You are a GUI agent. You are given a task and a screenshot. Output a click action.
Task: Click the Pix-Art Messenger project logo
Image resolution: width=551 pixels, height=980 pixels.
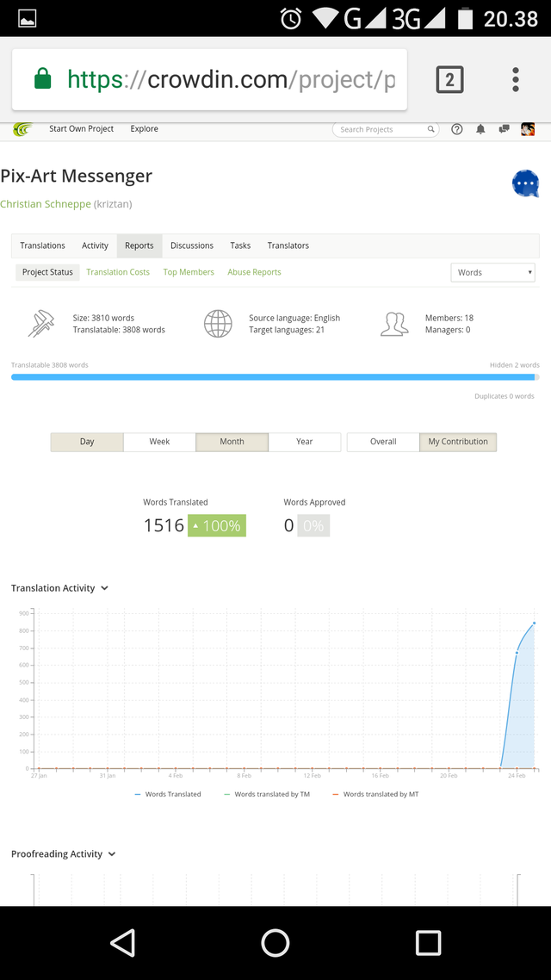(x=525, y=183)
